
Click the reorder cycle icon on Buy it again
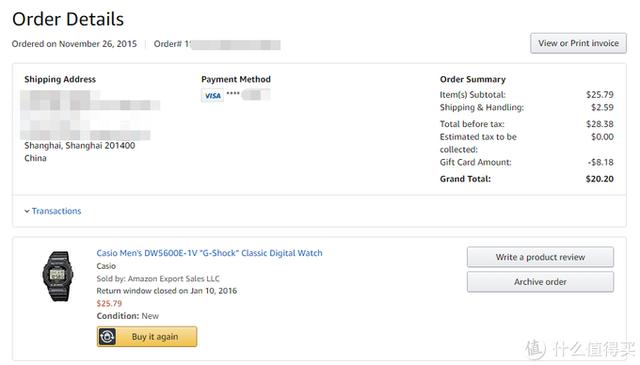(107, 336)
